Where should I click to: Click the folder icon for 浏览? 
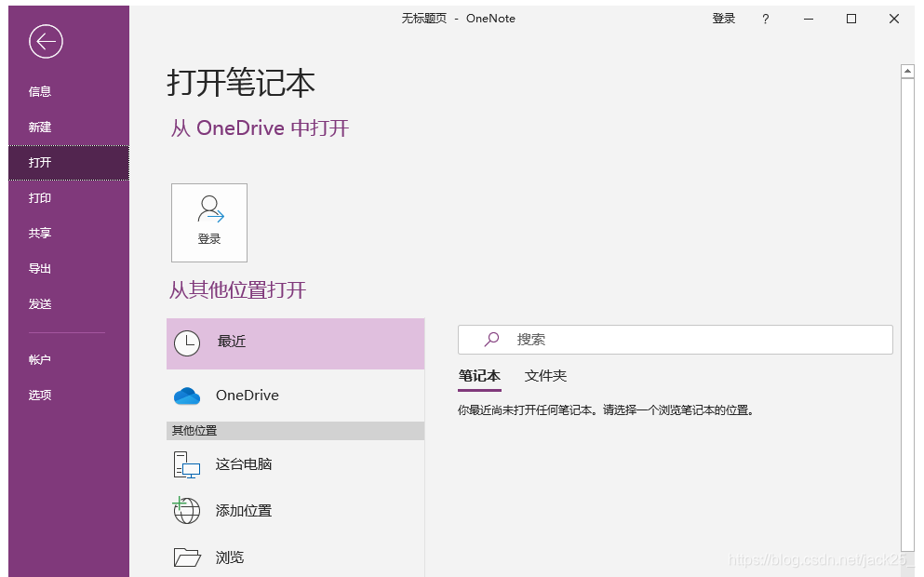(187, 557)
